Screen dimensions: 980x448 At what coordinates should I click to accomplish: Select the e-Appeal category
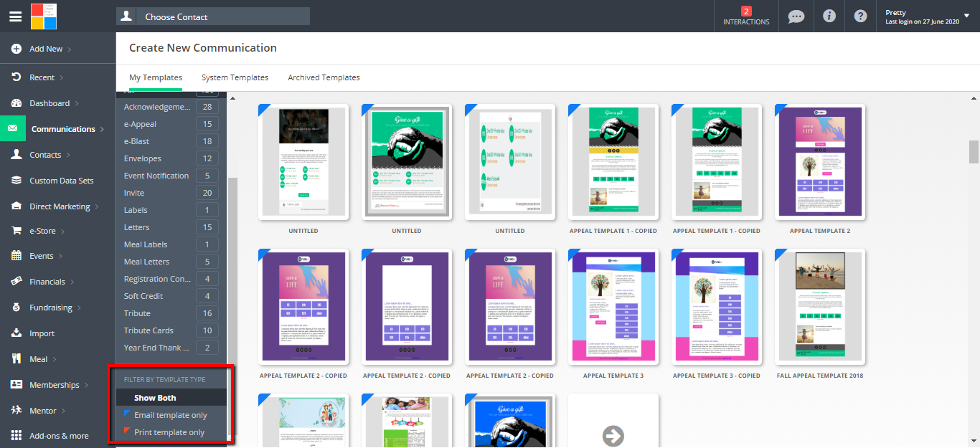tap(171, 124)
